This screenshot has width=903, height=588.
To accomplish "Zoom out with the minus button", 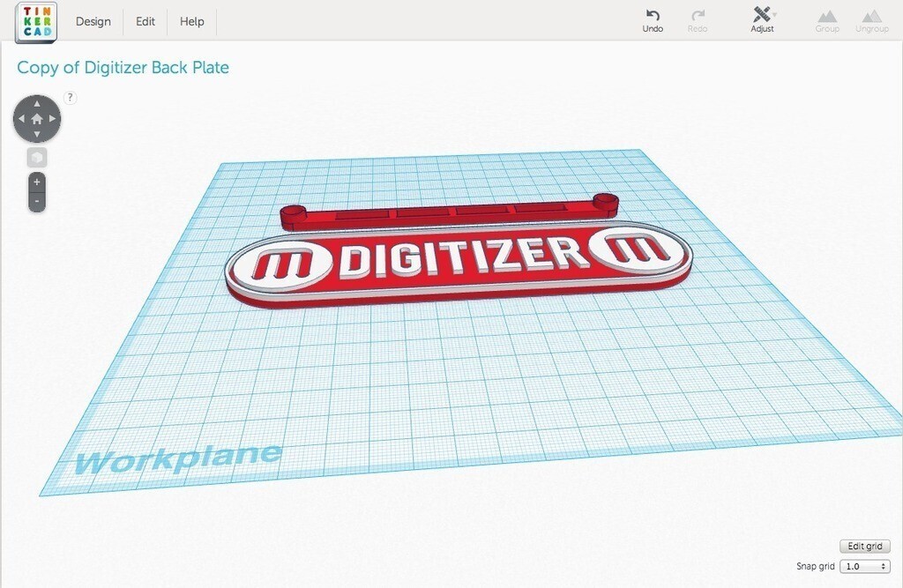I will 37,202.
